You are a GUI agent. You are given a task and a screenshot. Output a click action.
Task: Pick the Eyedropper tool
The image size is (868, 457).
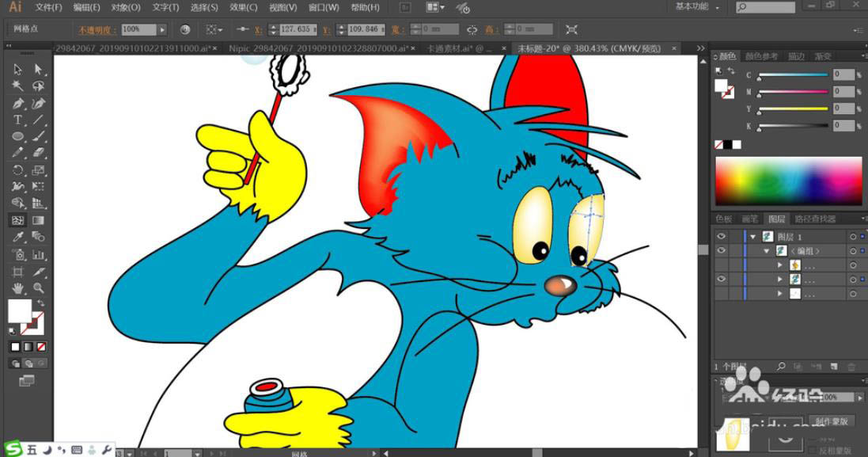pos(17,237)
